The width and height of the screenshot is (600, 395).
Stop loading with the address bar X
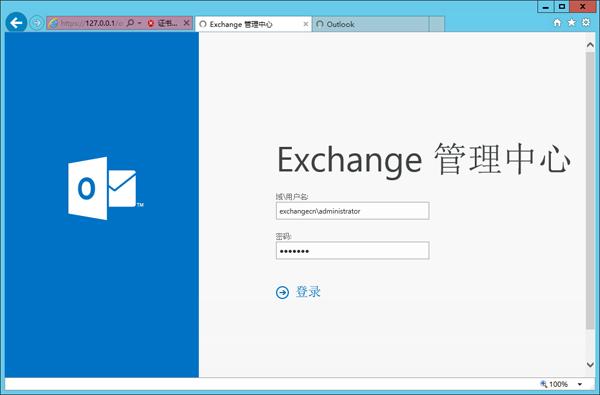pyautogui.click(x=186, y=23)
